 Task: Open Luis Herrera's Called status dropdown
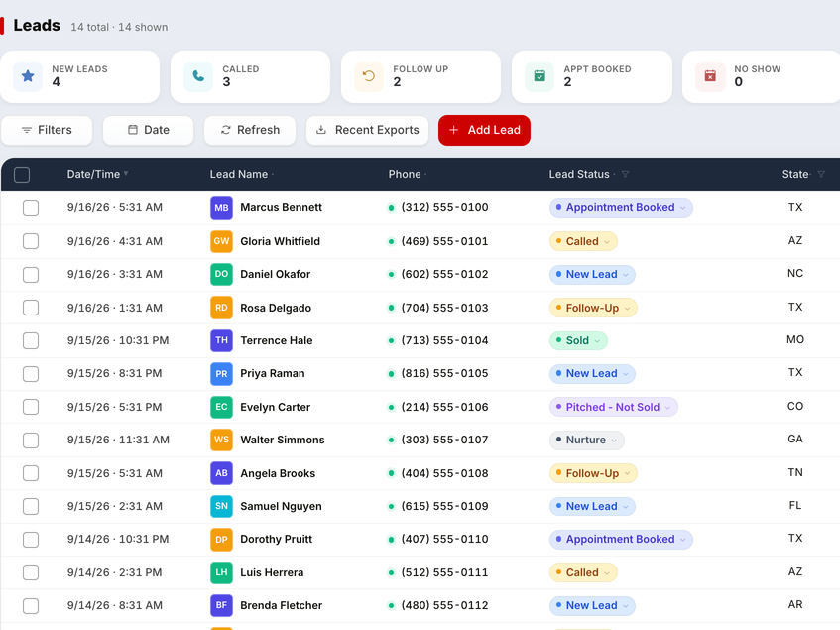click(x=583, y=572)
